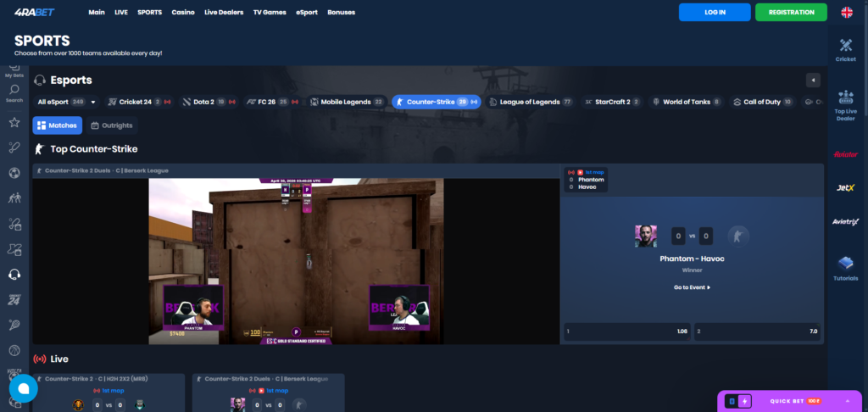Open the Top Live Dealer shortcut
Image resolution: width=868 pixels, height=412 pixels.
(845, 106)
